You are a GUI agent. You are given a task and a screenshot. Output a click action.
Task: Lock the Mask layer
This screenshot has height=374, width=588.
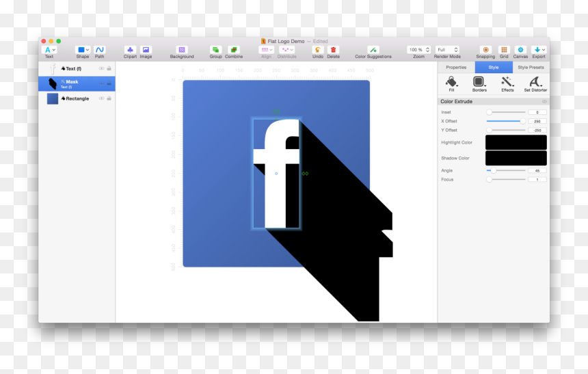coord(109,83)
